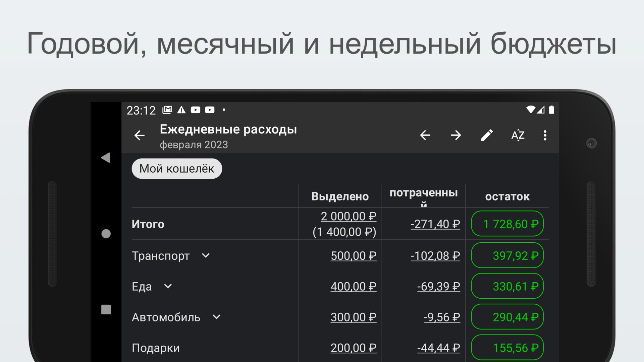Go to next budget period arrow
This screenshot has height=362, width=644.
[456, 135]
